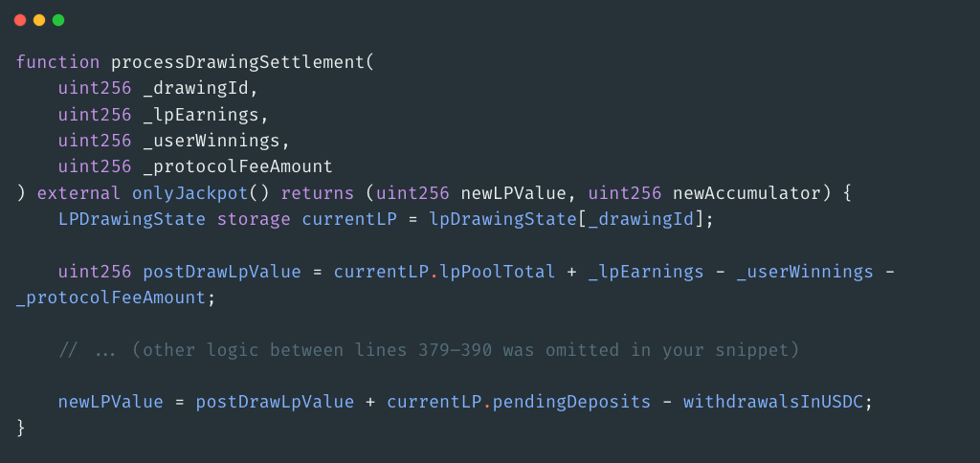
Task: Click the omitted logic comment line
Action: point(428,350)
